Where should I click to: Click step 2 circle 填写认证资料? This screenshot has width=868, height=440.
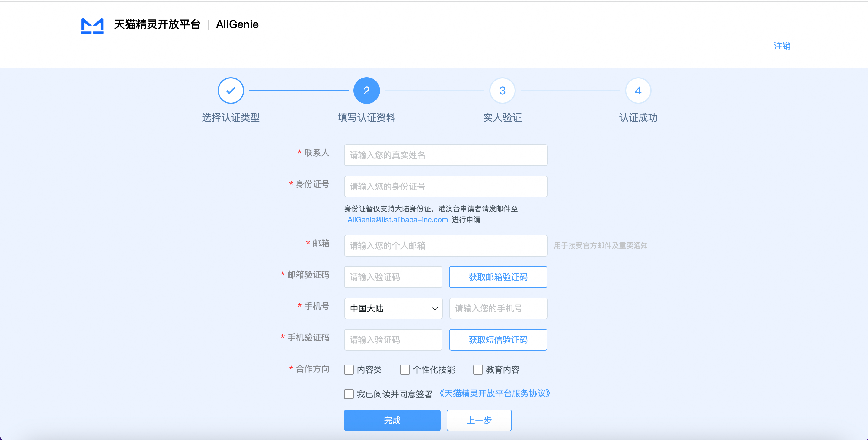click(367, 91)
